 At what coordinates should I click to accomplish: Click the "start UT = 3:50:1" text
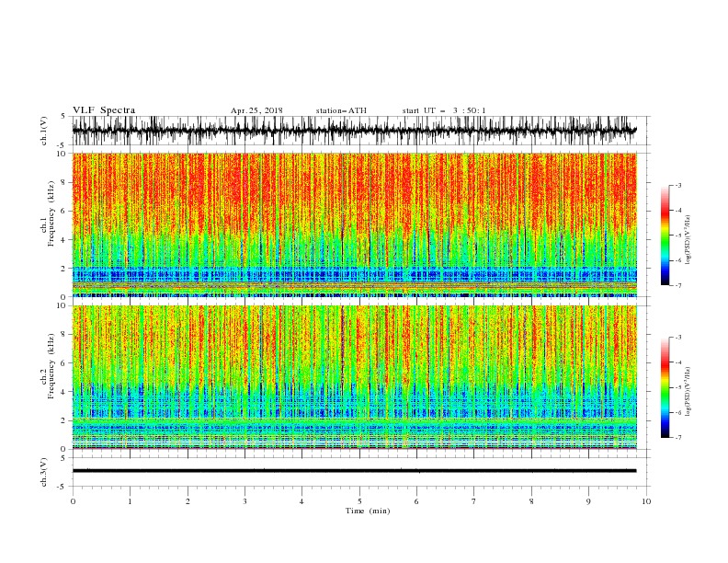coord(444,110)
